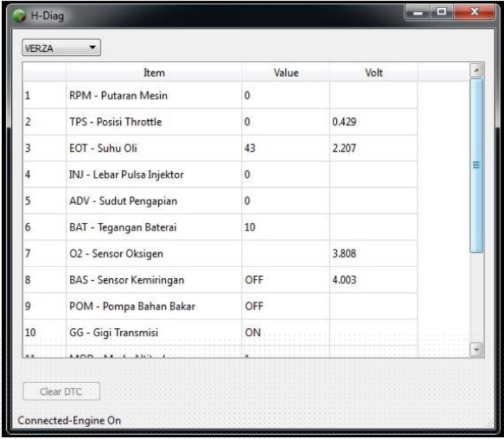Open the VERZA vehicle model dropdown

[x=61, y=48]
